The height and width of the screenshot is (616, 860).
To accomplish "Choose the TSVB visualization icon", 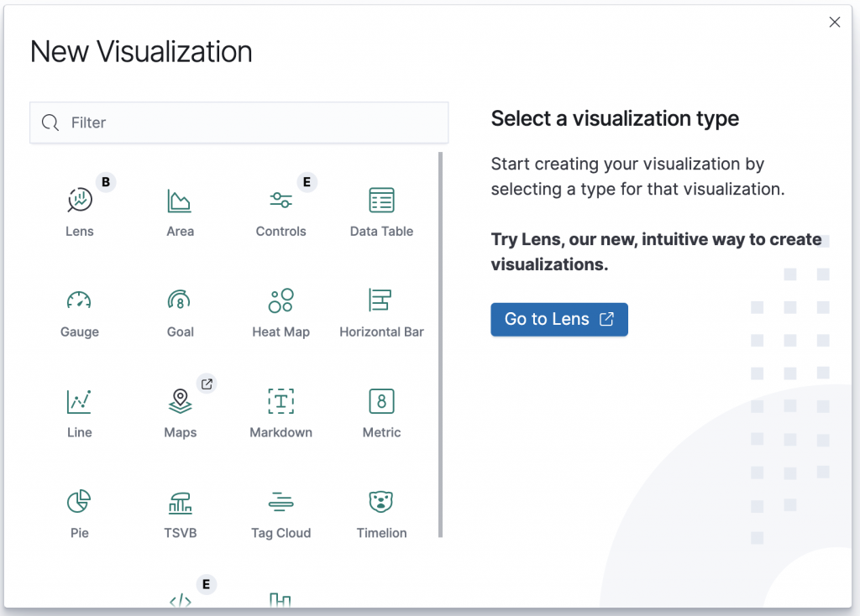I will [x=180, y=503].
